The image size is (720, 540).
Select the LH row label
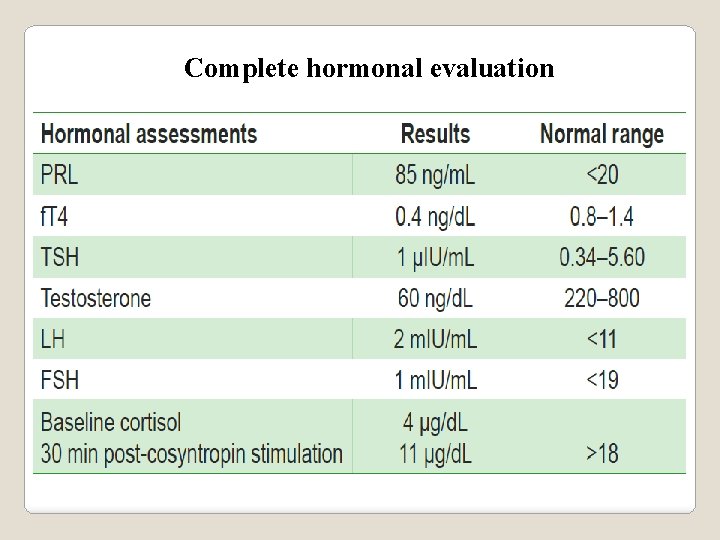[x=52, y=339]
